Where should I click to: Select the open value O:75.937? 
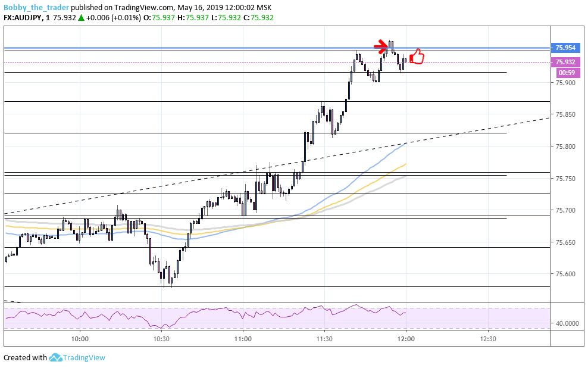[159, 18]
